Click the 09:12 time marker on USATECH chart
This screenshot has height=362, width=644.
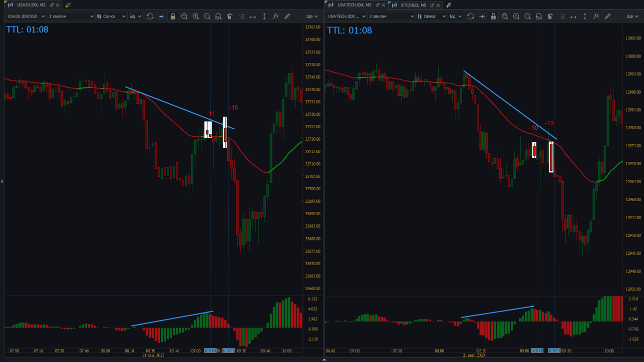[x=537, y=351]
